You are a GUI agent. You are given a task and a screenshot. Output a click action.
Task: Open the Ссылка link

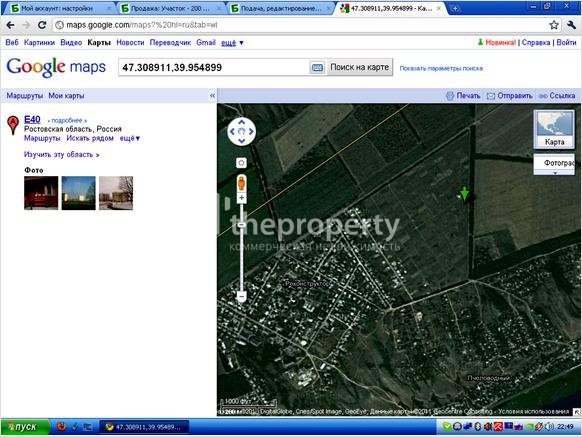coord(557,96)
